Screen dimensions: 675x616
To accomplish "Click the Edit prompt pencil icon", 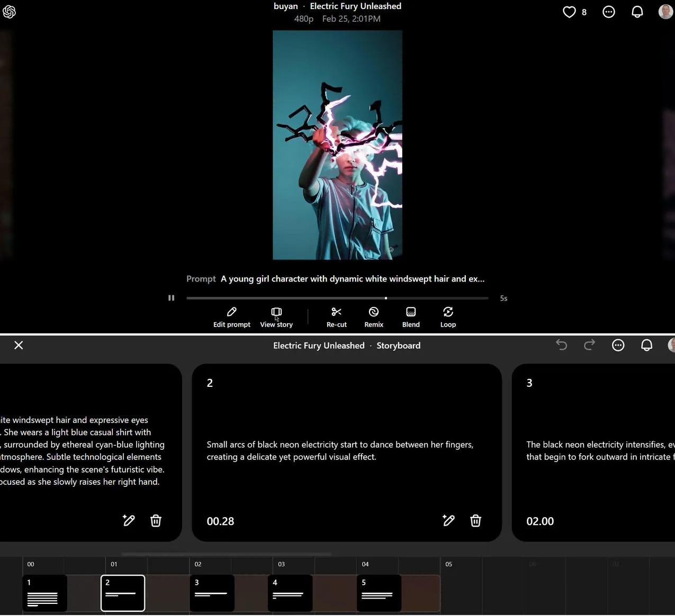I will 232,312.
